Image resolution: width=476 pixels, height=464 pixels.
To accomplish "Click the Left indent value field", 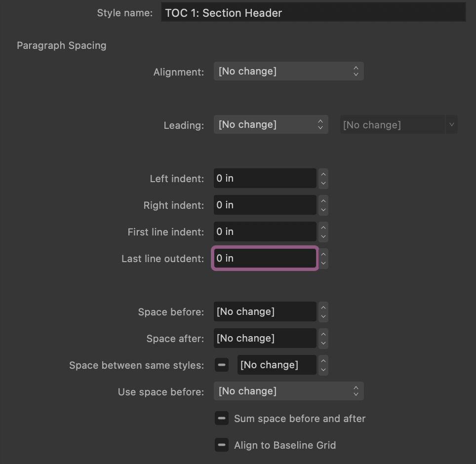I will pos(265,178).
